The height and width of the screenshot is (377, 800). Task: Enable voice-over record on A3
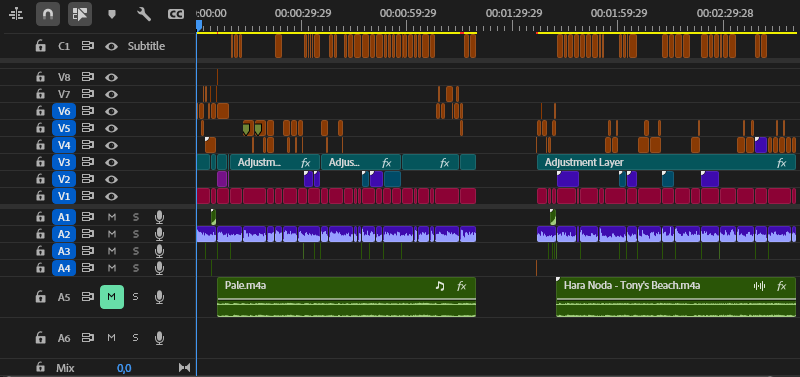160,251
